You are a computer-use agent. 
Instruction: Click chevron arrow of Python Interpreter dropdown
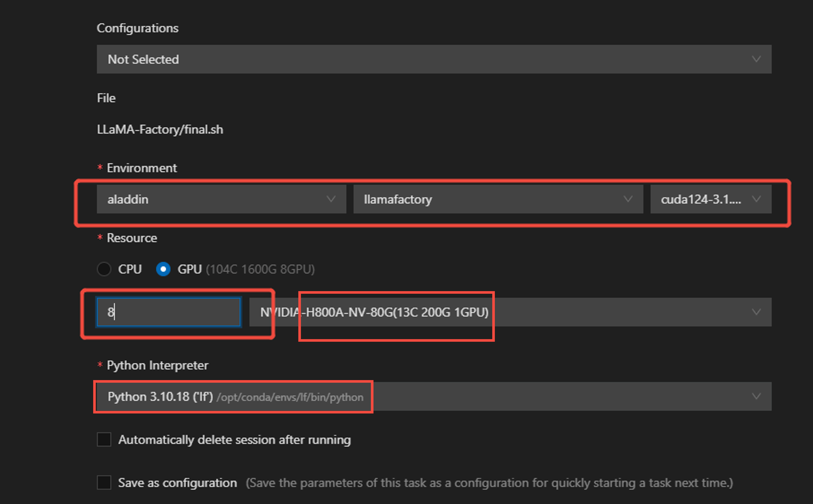point(756,397)
